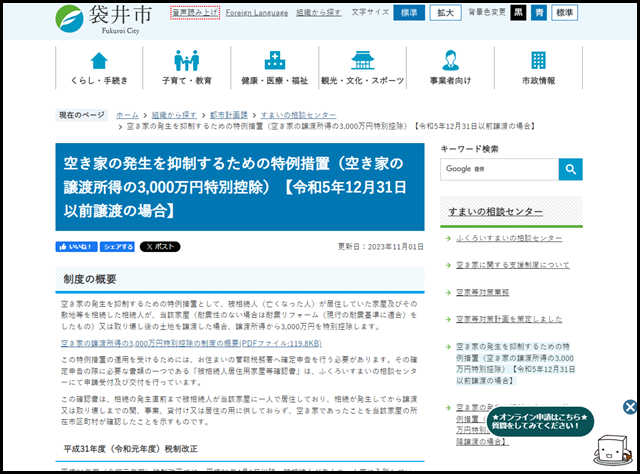The image size is (640, 474).
Task: Click the 更新日:2023年11月01日 text
Action: pos(380,247)
